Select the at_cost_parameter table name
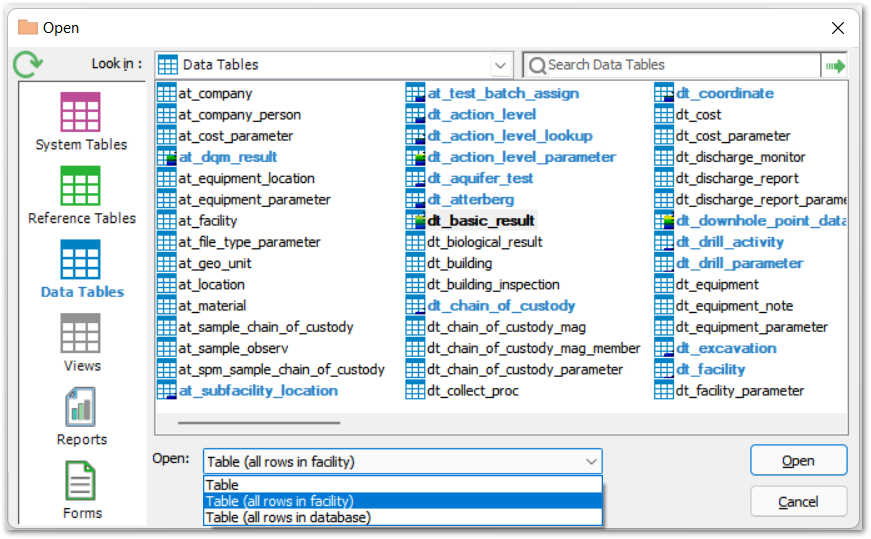This screenshot has width=871, height=539. click(236, 136)
